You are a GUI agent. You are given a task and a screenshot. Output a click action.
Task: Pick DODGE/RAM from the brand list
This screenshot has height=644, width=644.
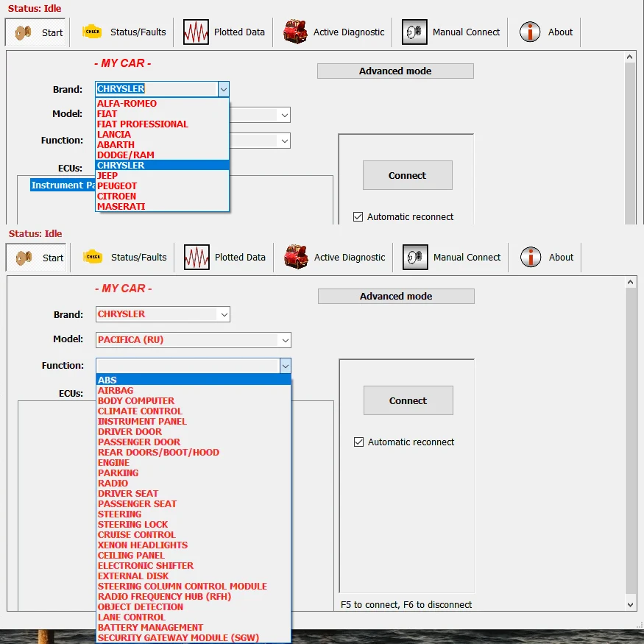click(162, 155)
